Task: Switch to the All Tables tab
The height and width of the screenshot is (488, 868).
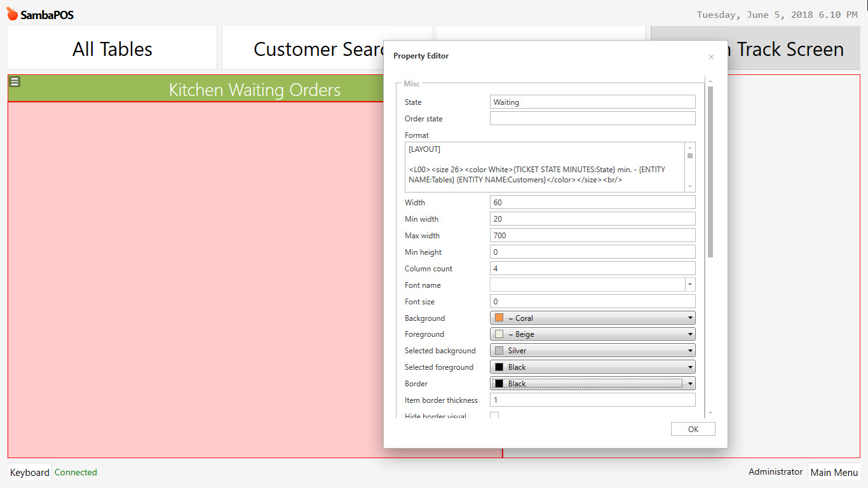Action: [x=112, y=48]
